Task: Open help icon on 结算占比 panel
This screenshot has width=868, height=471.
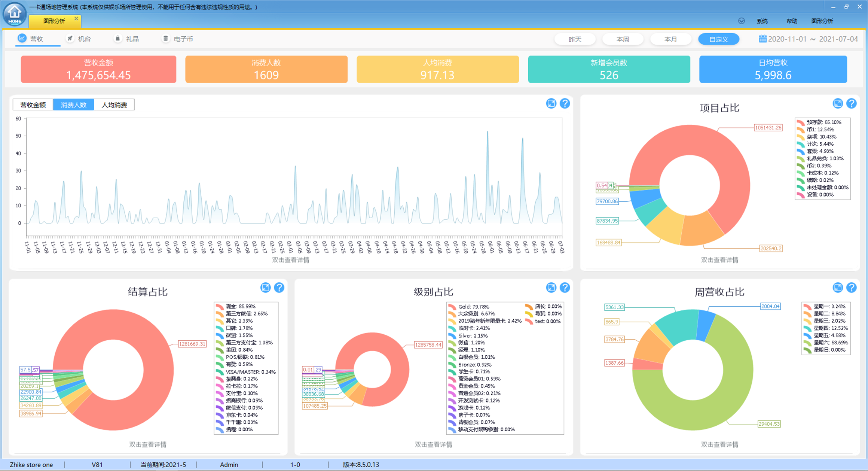Action: 279,288
